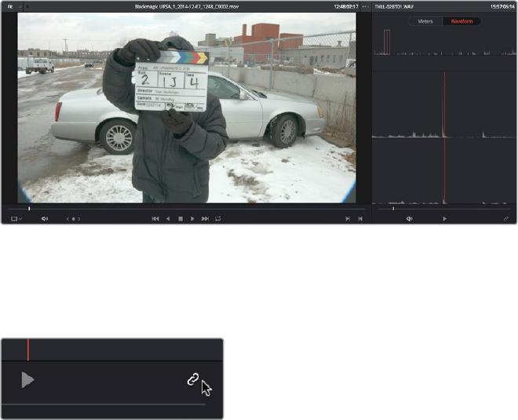Play the video clip forward
518x420 pixels.
click(x=192, y=219)
